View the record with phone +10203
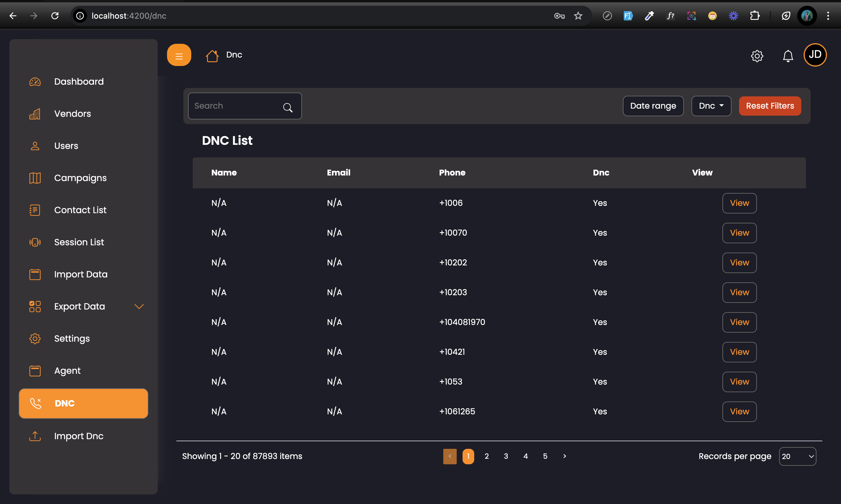Image resolution: width=841 pixels, height=504 pixels. pyautogui.click(x=739, y=292)
